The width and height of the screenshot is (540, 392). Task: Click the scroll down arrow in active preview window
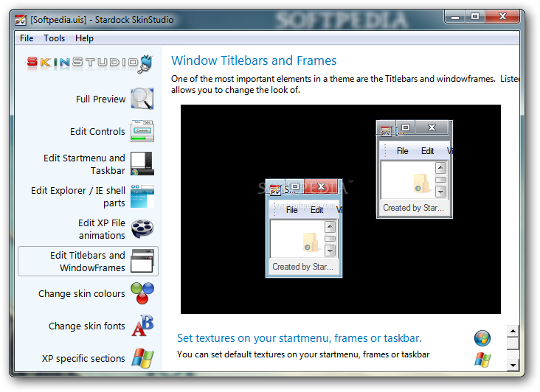330,251
